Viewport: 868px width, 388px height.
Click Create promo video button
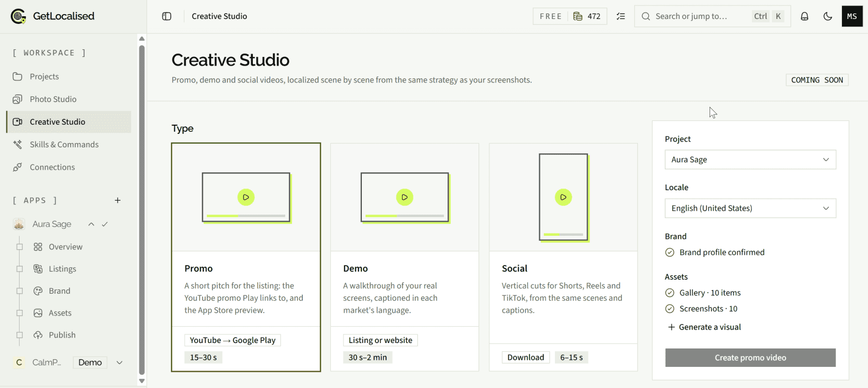pyautogui.click(x=750, y=358)
